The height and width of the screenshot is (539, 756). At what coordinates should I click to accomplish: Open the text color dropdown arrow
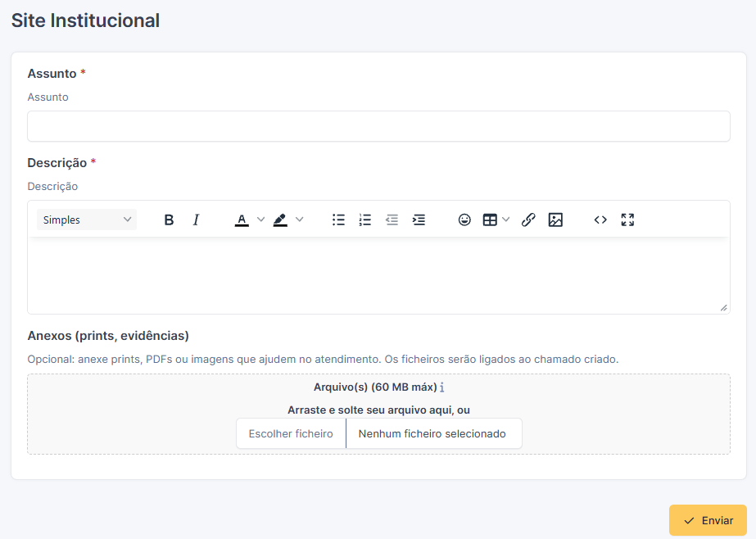260,220
